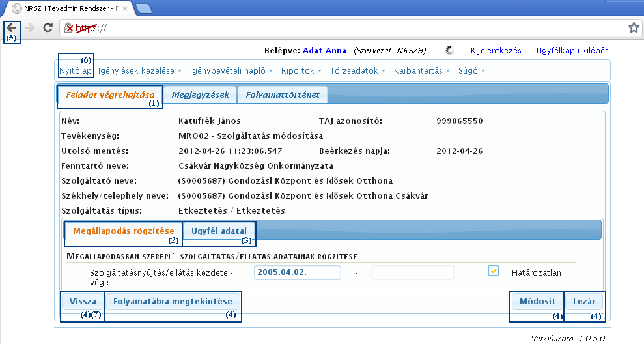The width and height of the screenshot is (644, 344).
Task: Open Nyitólap menu item
Action: 76,71
